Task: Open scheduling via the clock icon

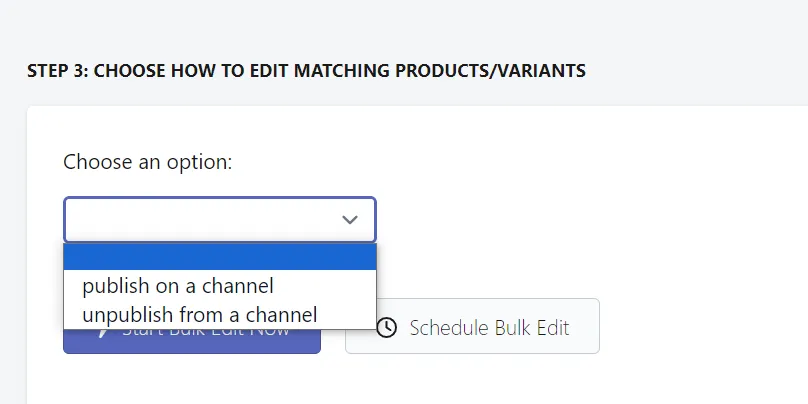Action: (386, 327)
